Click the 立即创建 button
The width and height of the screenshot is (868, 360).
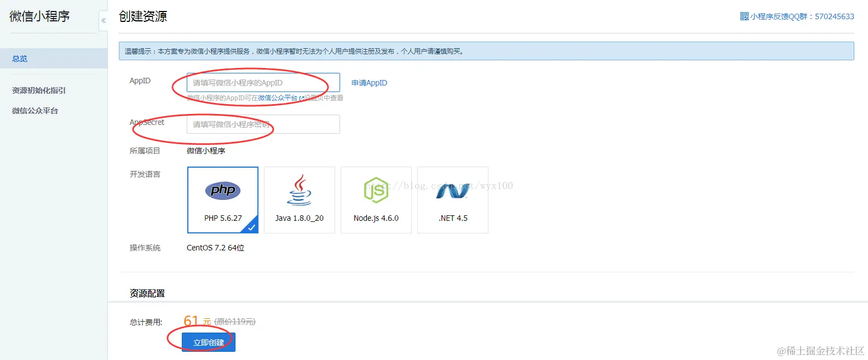(x=209, y=342)
